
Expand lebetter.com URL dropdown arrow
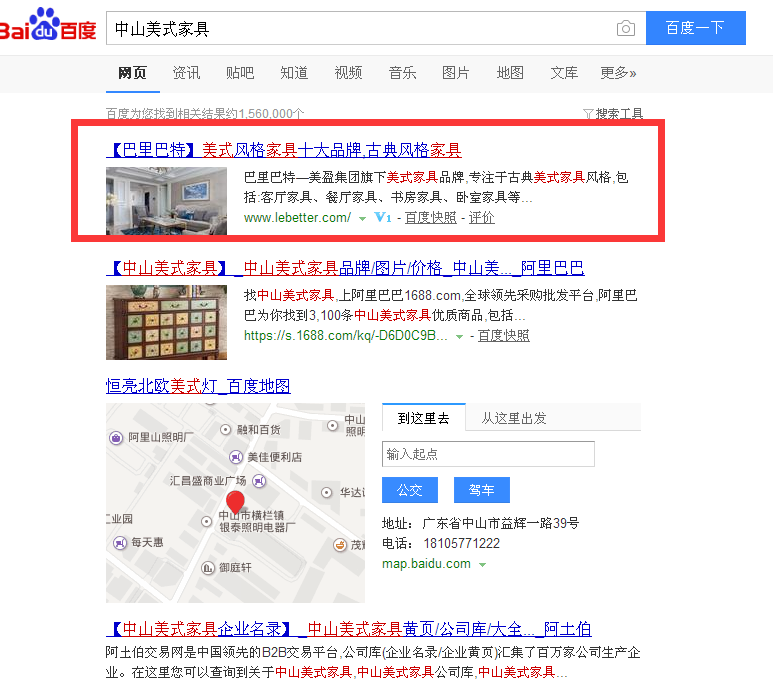click(362, 218)
